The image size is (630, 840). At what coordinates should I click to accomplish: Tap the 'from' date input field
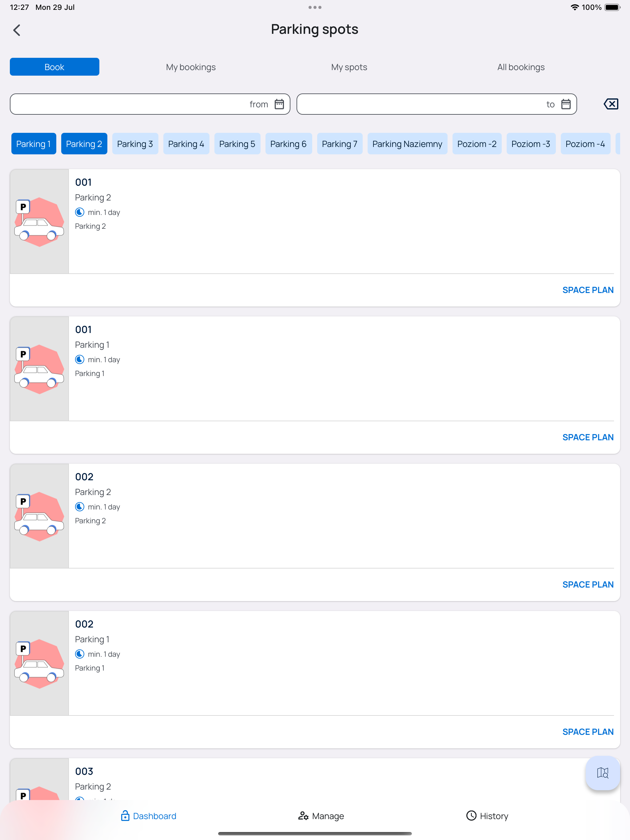point(129,104)
